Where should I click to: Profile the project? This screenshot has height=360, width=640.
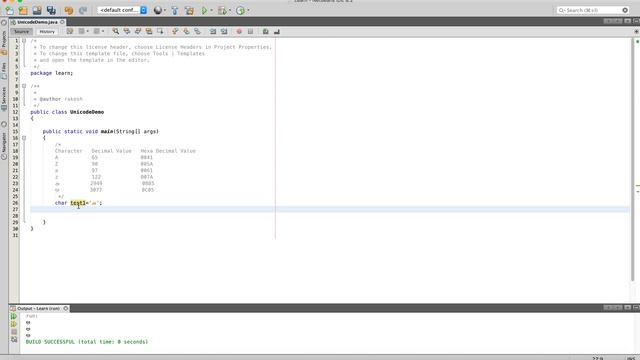coord(240,10)
